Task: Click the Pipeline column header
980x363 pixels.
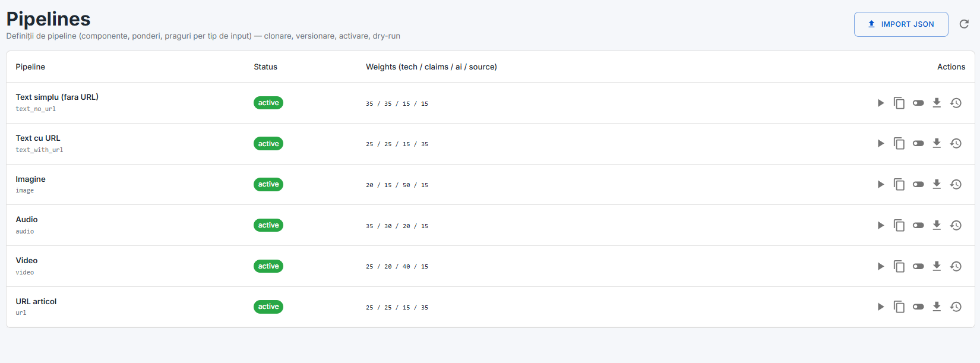Action: coord(30,67)
